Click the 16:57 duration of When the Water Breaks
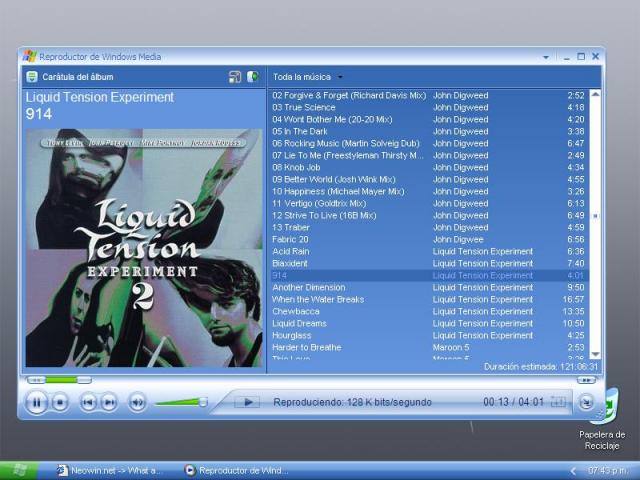Screen dimensions: 640x480 pyautogui.click(x=573, y=300)
